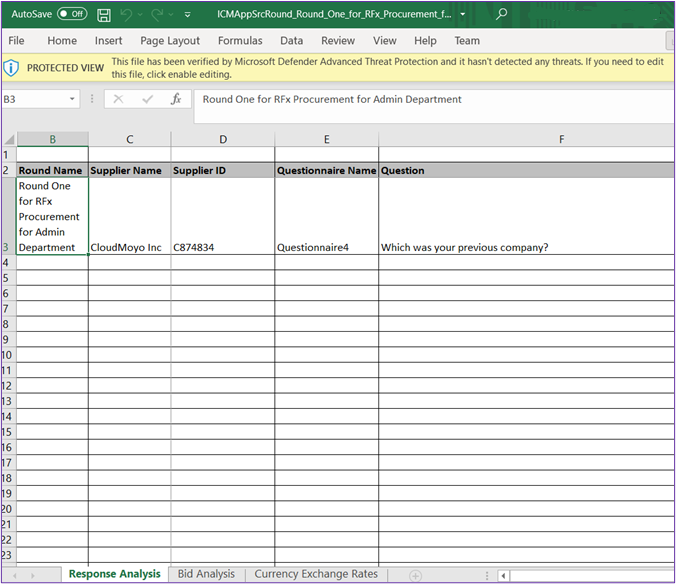Open the Team tab

(x=467, y=41)
